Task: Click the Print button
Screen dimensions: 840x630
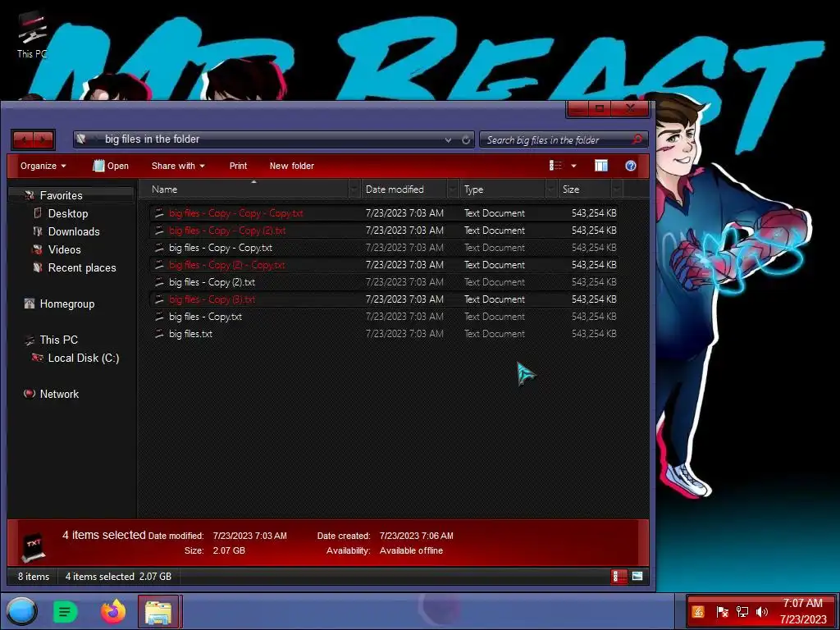Action: tap(238, 166)
